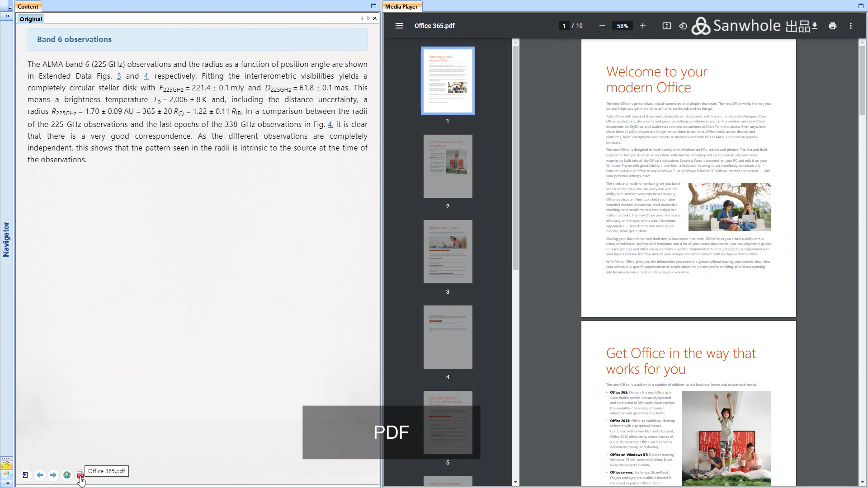Click the fit to page icon
The image size is (868, 488).
point(666,26)
